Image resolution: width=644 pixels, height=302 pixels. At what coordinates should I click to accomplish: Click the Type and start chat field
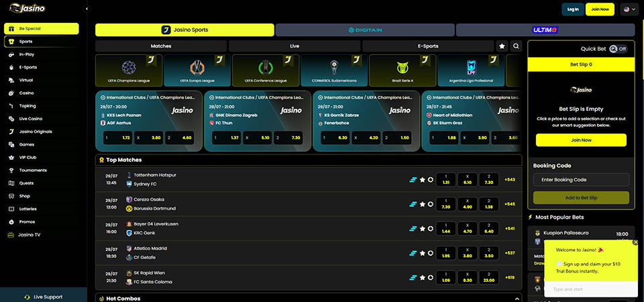(590, 289)
